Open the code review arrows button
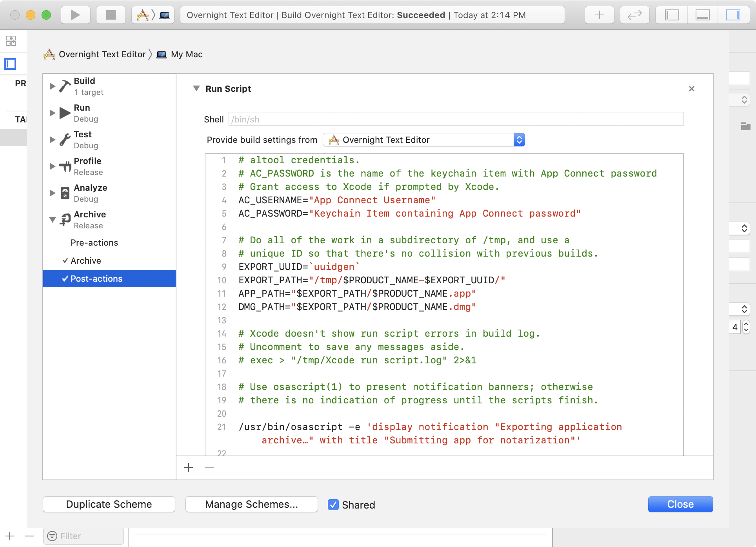 pyautogui.click(x=634, y=15)
